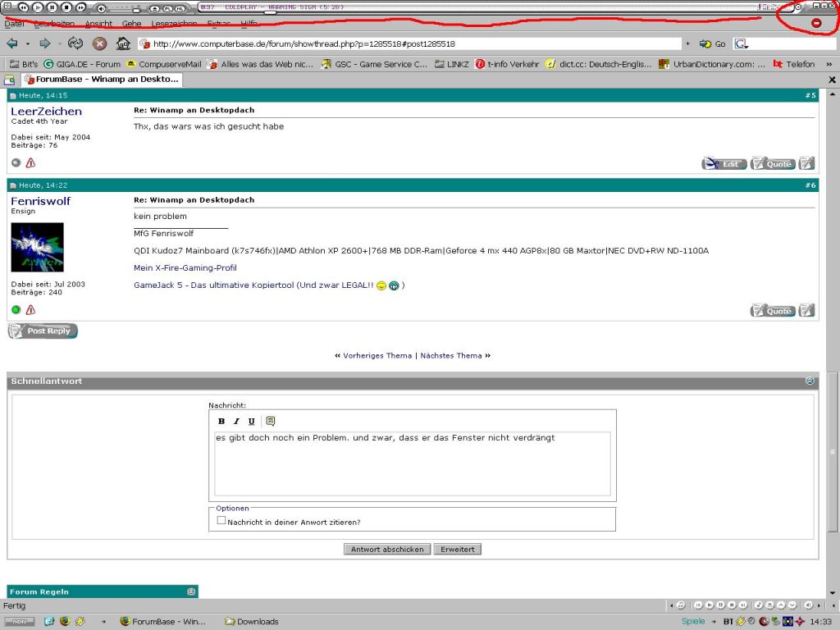The image size is (840, 630).
Task: Go to Vorheriges Thema
Action: (377, 355)
